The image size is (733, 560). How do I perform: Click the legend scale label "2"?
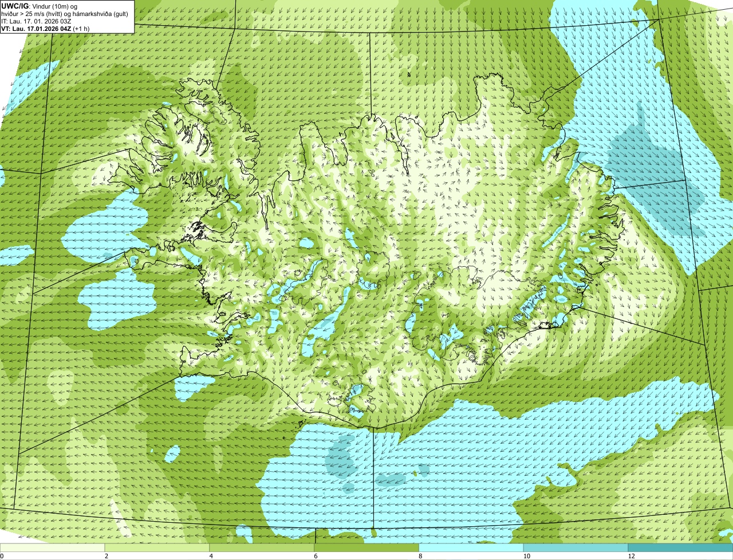(x=107, y=556)
